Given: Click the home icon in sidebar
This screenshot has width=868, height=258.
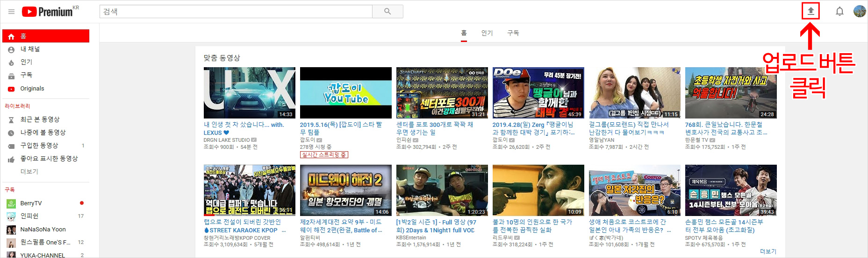Looking at the screenshot, I should [x=11, y=36].
